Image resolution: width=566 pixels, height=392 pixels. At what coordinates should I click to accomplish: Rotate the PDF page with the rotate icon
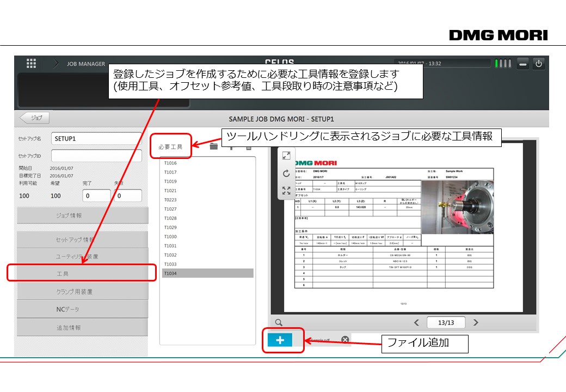pos(286,173)
